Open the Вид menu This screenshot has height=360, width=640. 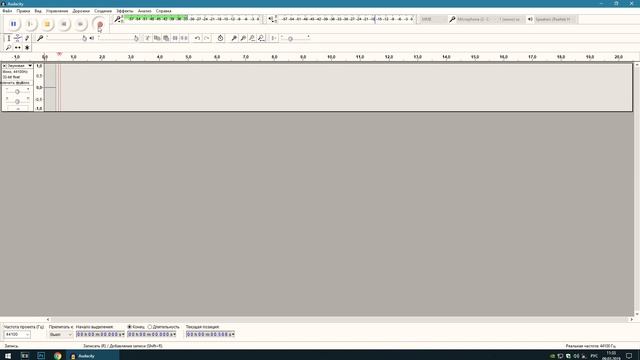tap(38, 11)
